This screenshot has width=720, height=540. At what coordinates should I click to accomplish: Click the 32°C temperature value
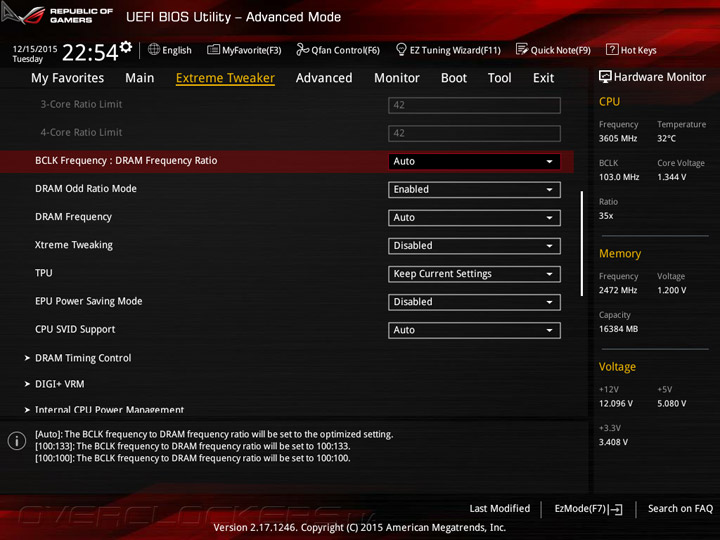point(666,138)
